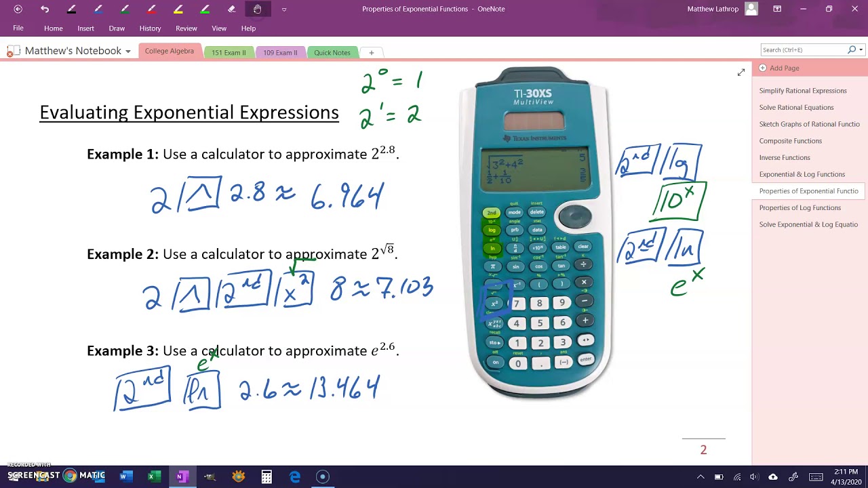
Task: Click the search magnifier icon
Action: tap(852, 49)
